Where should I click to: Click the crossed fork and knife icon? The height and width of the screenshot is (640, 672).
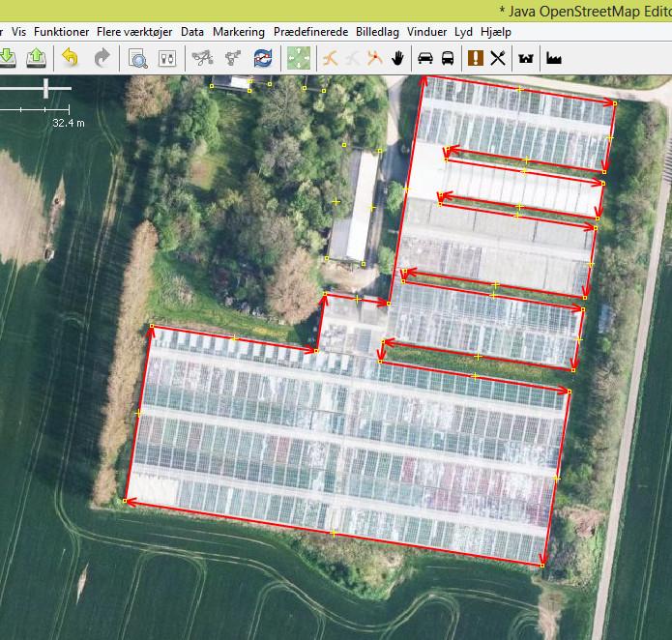(498, 58)
